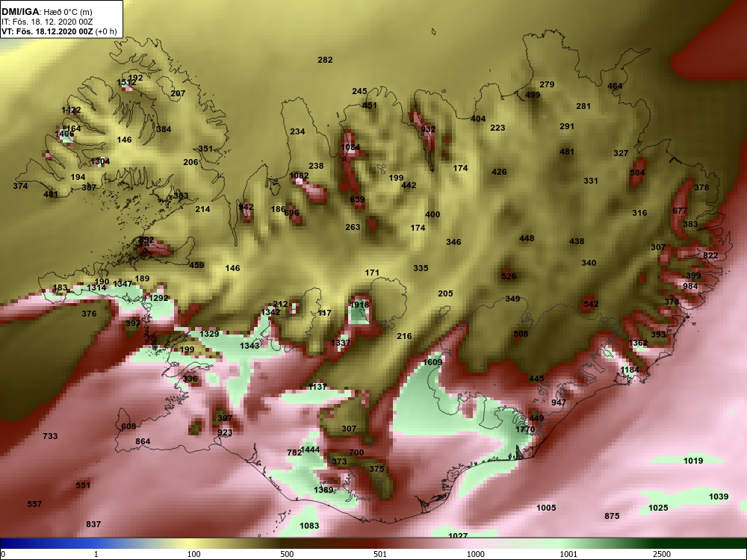Click the map value 1083
The height and width of the screenshot is (560, 747).
point(309,526)
